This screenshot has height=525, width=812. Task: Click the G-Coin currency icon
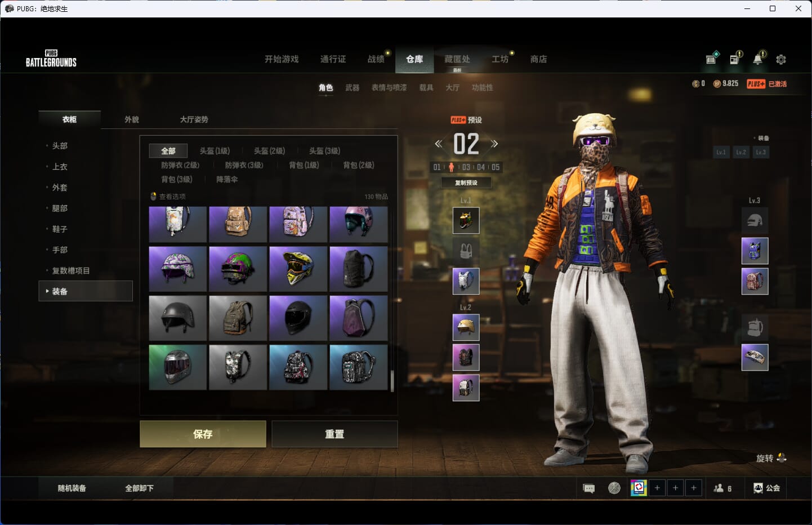coord(696,84)
